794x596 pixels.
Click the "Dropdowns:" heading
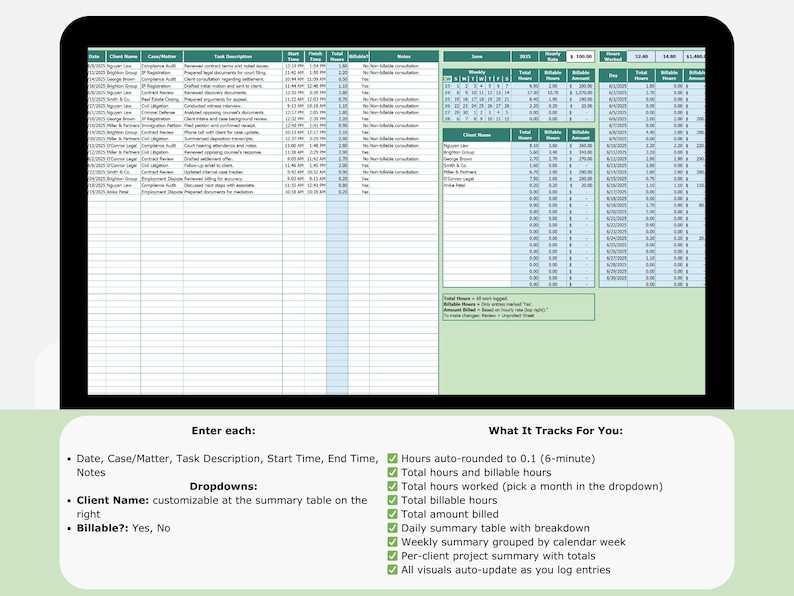223,487
